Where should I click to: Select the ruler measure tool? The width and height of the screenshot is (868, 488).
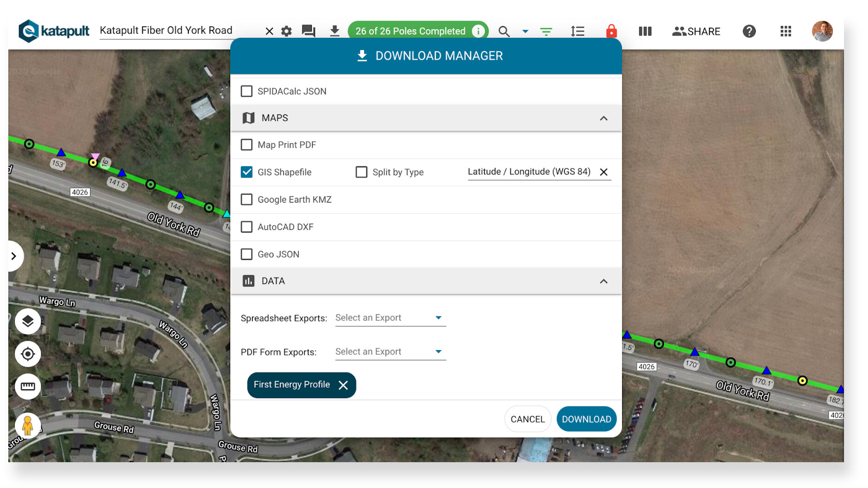[28, 387]
